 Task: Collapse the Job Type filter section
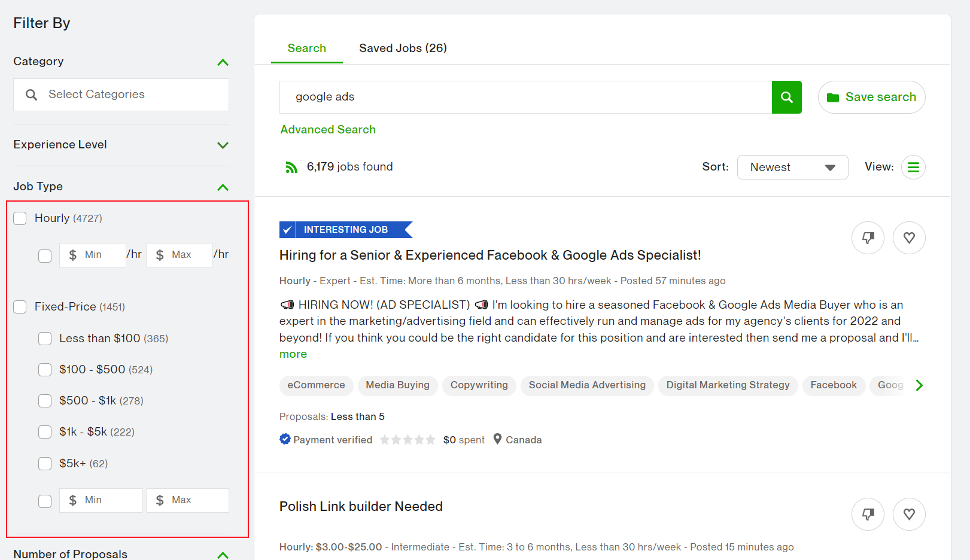click(223, 187)
